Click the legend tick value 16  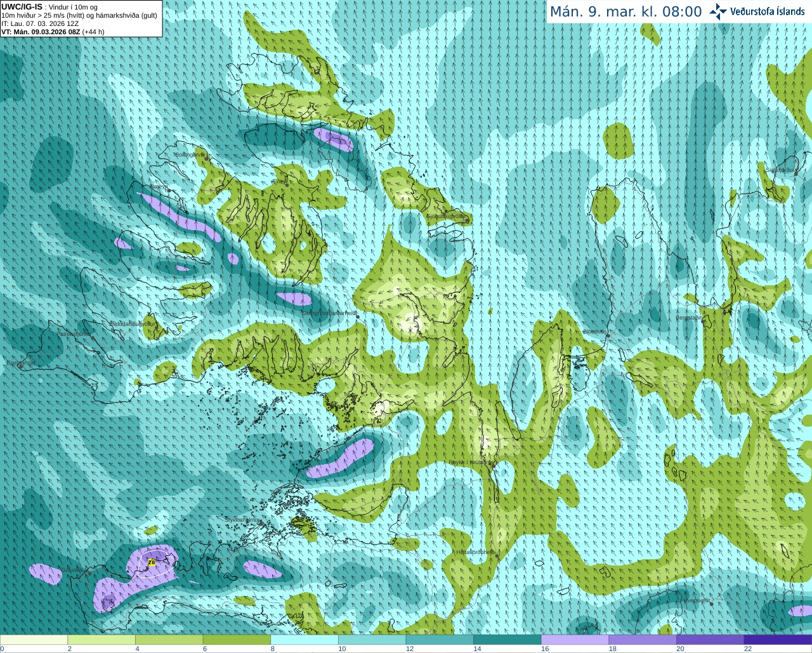[545, 649]
